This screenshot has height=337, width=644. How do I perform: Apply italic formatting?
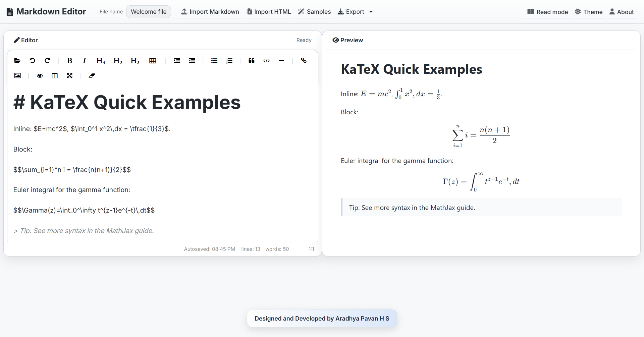85,61
